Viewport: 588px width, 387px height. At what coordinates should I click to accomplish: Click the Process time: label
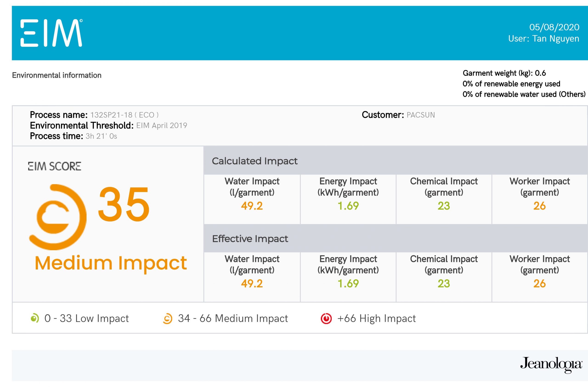[57, 136]
